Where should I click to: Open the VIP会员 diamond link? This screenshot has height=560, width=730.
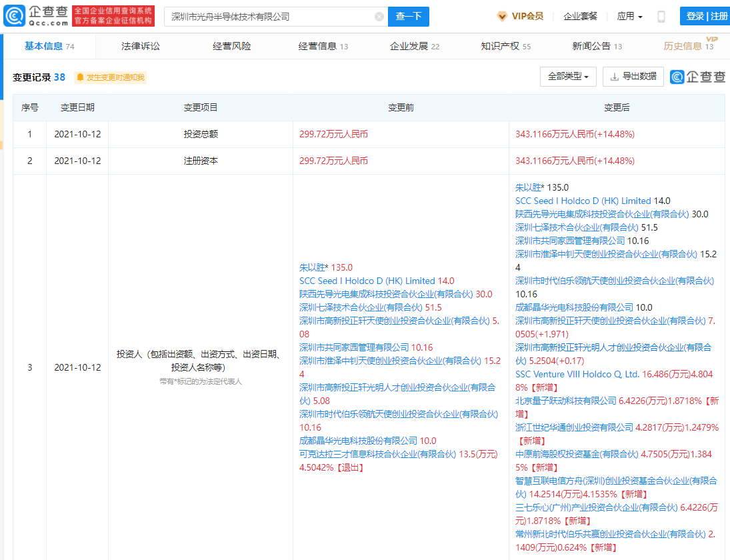[x=520, y=16]
